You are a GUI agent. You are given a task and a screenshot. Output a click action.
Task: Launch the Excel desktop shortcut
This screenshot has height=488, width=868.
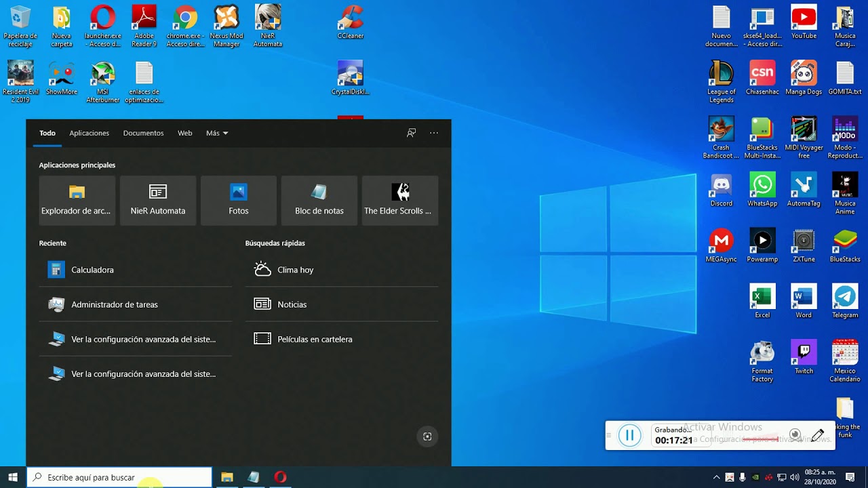pos(762,301)
